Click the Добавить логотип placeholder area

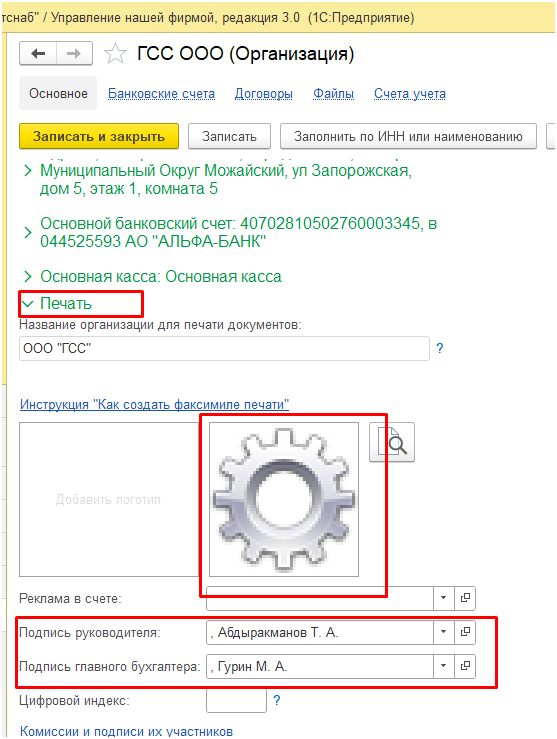pos(108,500)
